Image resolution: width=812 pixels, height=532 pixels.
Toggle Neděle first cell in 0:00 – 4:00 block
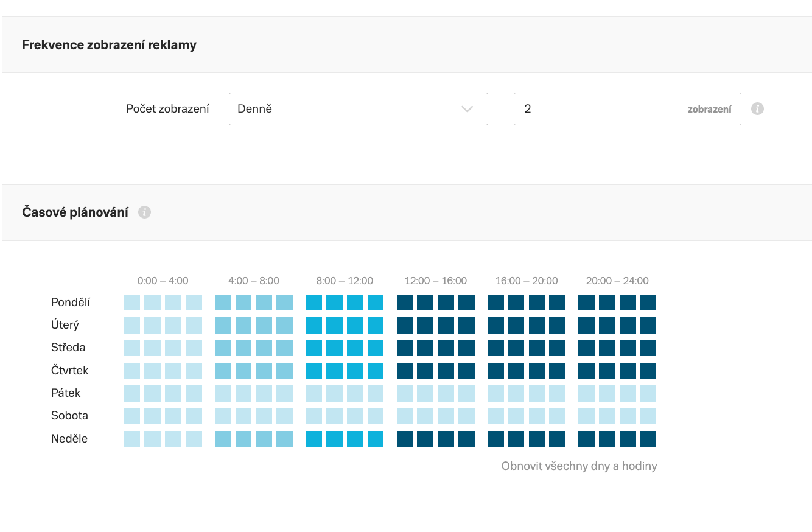coord(132,439)
